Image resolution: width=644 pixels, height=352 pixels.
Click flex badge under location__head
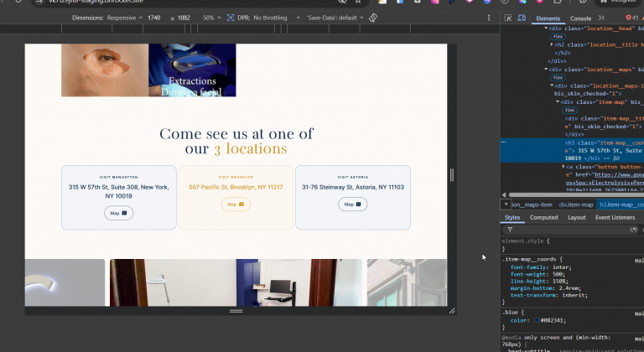pyautogui.click(x=558, y=37)
